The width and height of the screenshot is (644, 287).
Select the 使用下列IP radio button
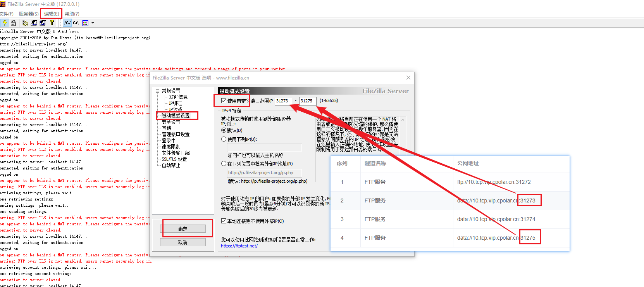[224, 139]
